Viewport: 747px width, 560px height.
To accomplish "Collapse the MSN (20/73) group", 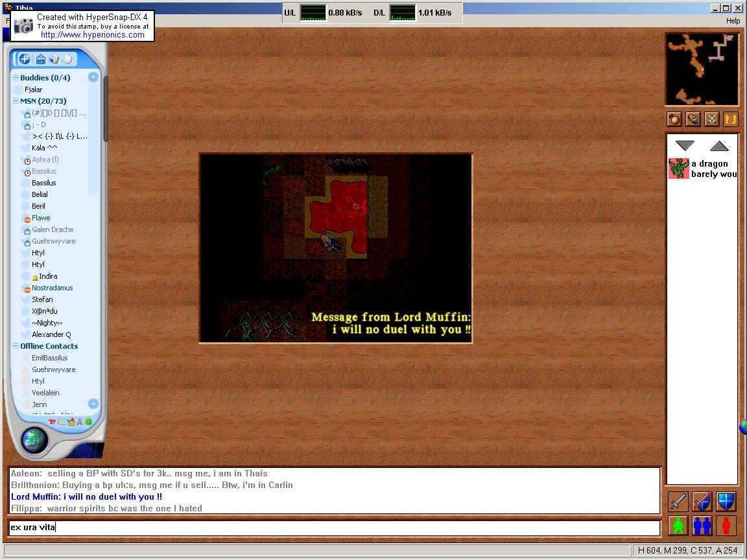I will pos(16,101).
